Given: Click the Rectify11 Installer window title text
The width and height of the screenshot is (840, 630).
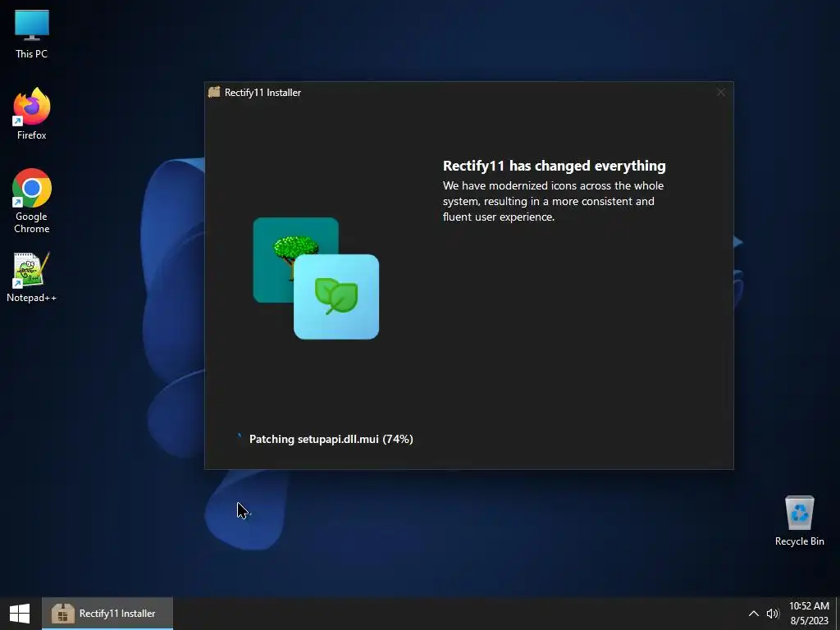Looking at the screenshot, I should pyautogui.click(x=262, y=93).
